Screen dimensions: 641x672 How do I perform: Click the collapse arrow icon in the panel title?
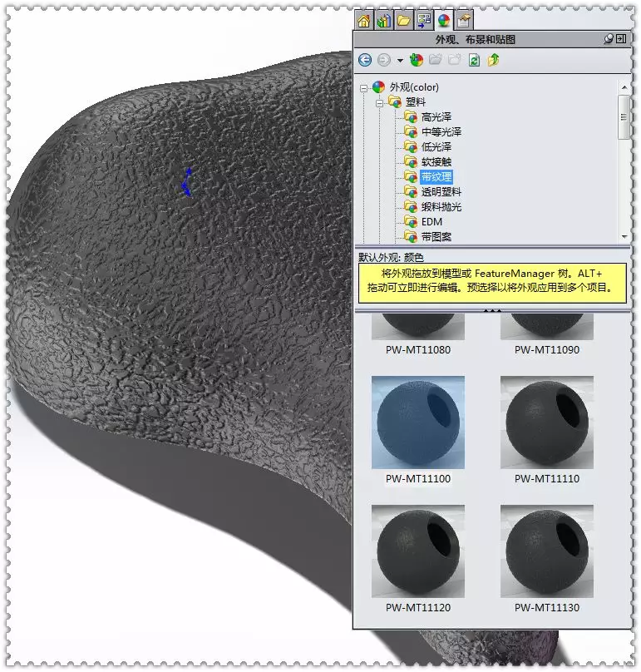(x=621, y=39)
